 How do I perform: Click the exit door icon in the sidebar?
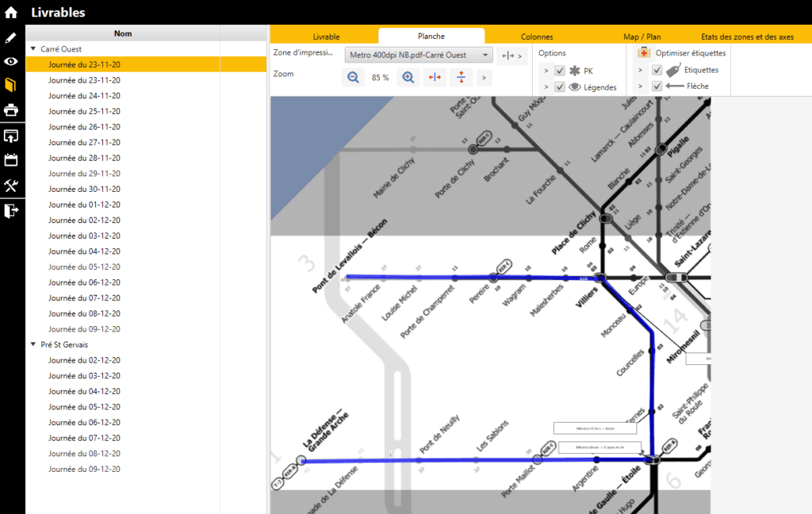[x=11, y=210]
